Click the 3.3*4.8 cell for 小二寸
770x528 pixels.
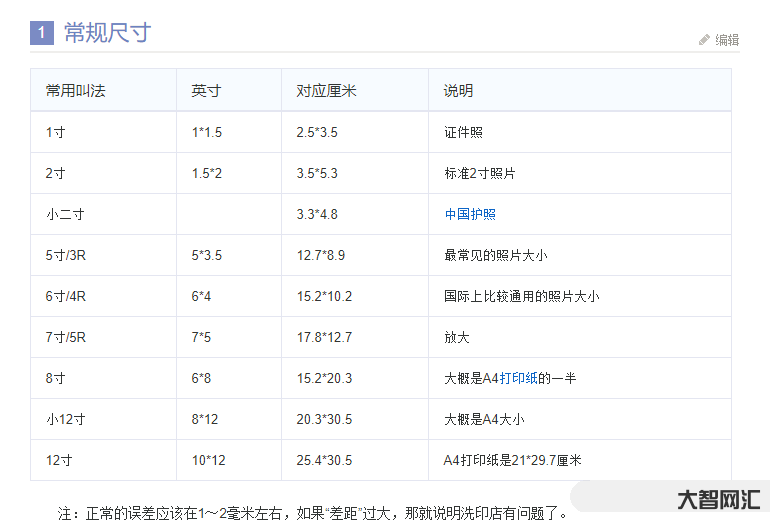coord(317,214)
